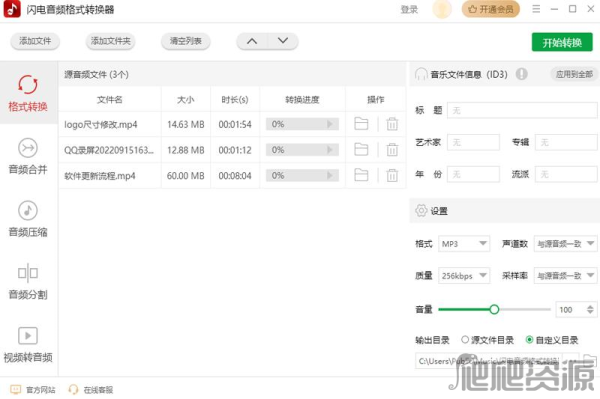
Task: Expand the Format (格式) MP3 dropdown
Action: pos(464,244)
